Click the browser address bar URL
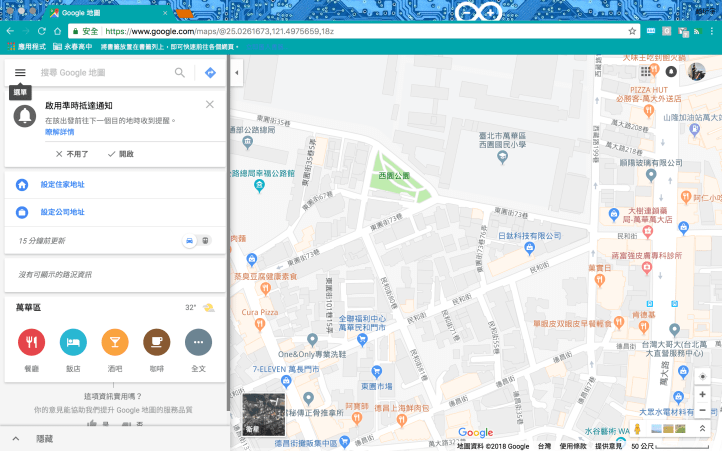 tap(220, 31)
